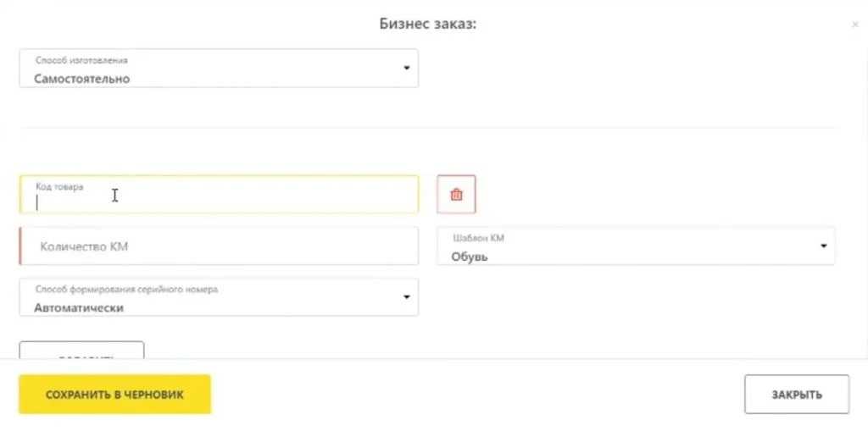The image size is (868, 431).
Task: Open the Способ изготовления dropdown
Action: point(218,69)
